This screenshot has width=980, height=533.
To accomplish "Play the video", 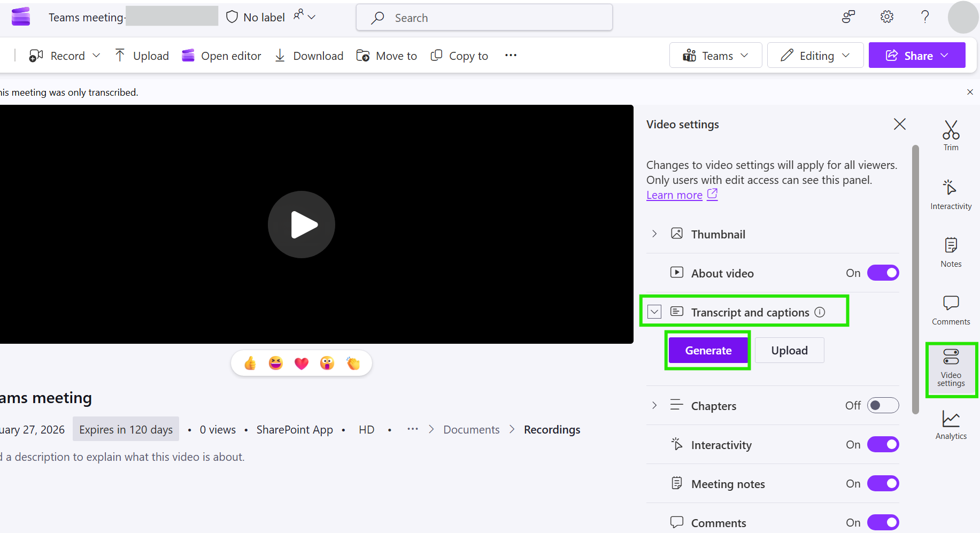I will [302, 225].
